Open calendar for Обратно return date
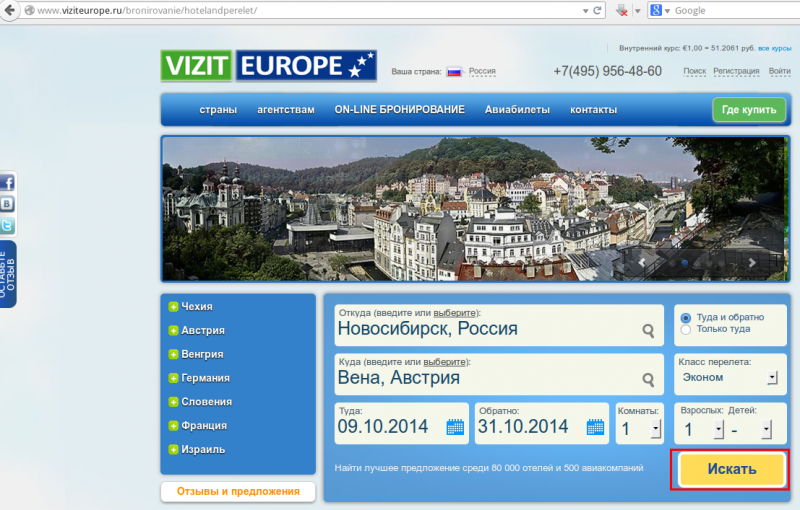The image size is (800, 510). coord(595,427)
